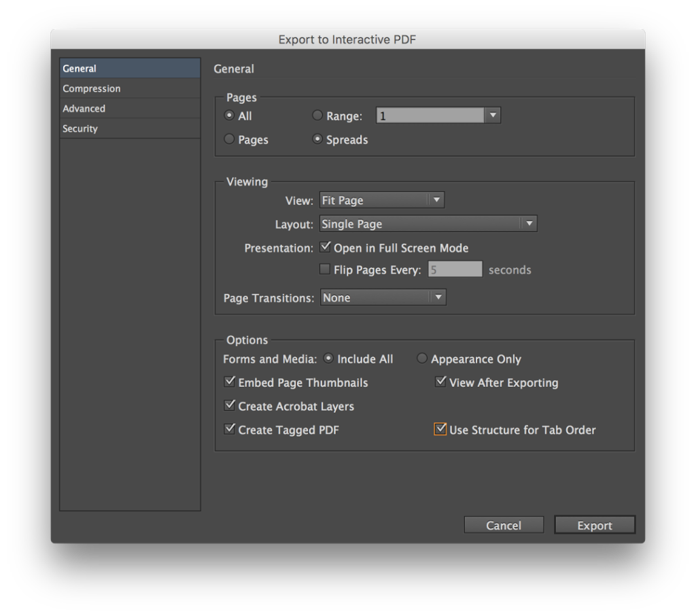Image resolution: width=696 pixels, height=616 pixels.
Task: Uncheck Create Tagged PDF
Action: 230,429
